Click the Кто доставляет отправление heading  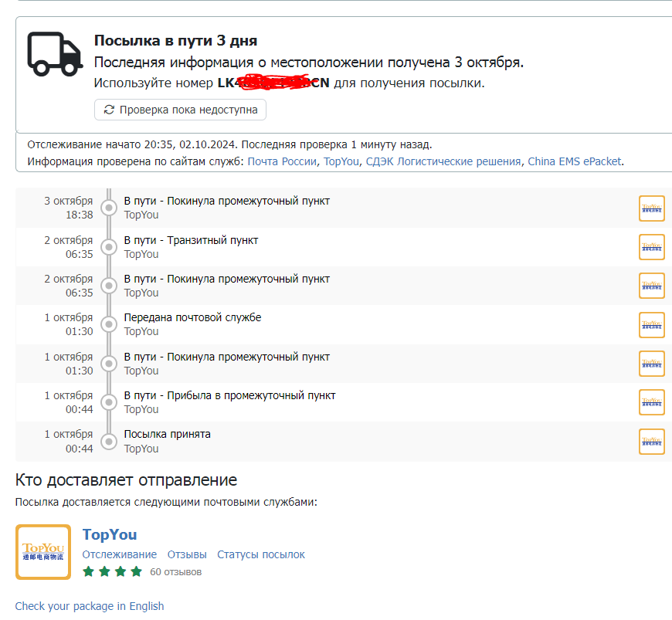click(126, 480)
